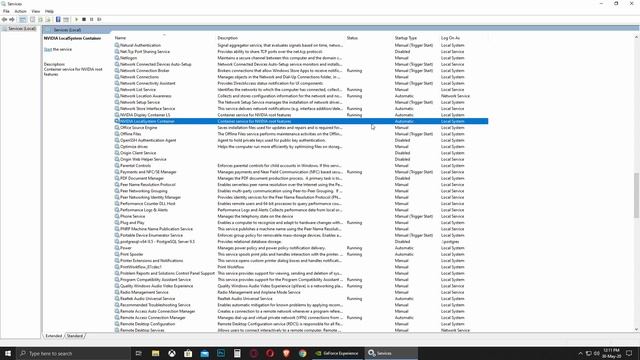Select the Plug and Play service

click(x=301, y=223)
